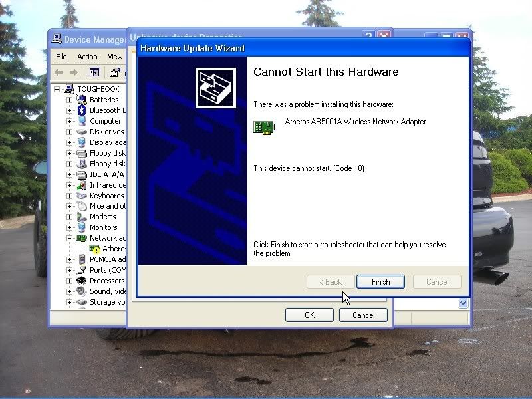
Task: Click the Computer category icon
Action: 81,121
